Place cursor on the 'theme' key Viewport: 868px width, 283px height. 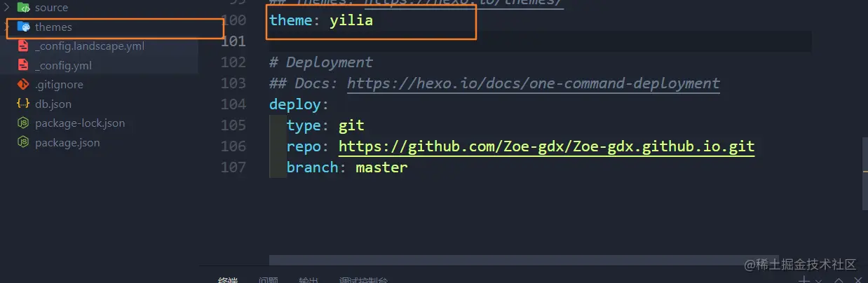(290, 20)
